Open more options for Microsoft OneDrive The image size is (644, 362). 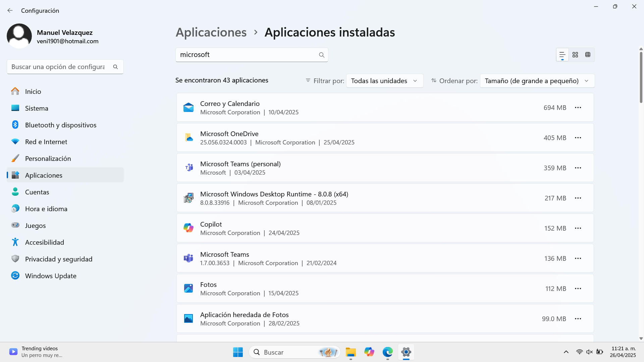coord(578,138)
